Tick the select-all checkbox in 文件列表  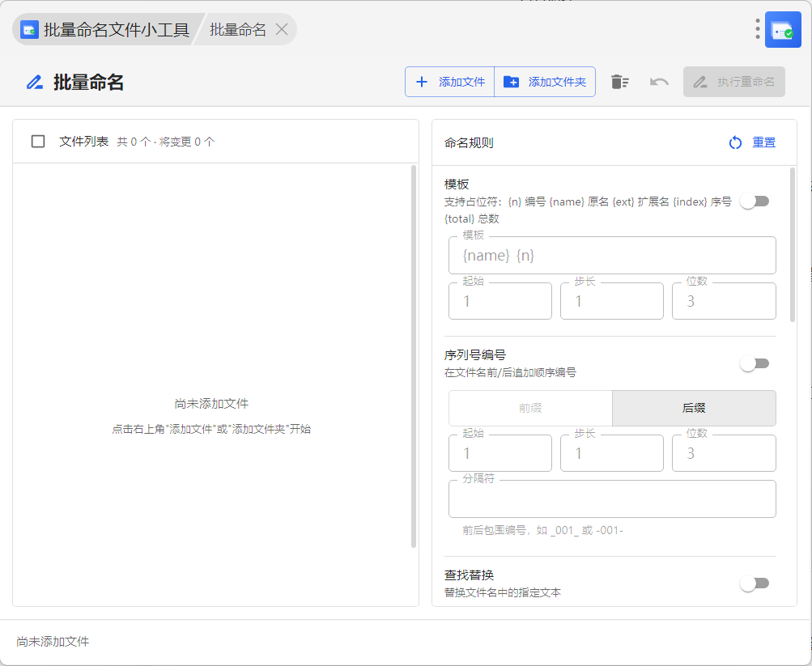pyautogui.click(x=38, y=142)
